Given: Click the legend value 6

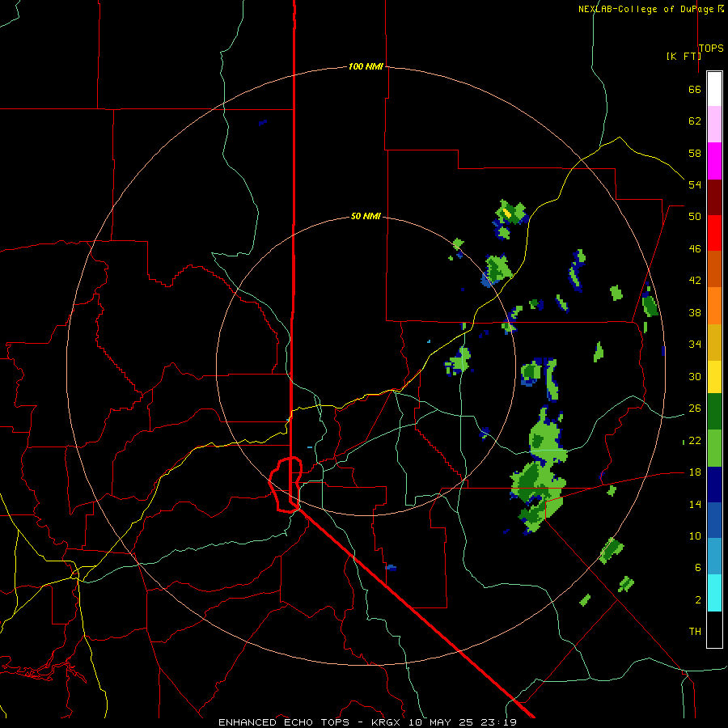Looking at the screenshot, I should click(697, 567).
